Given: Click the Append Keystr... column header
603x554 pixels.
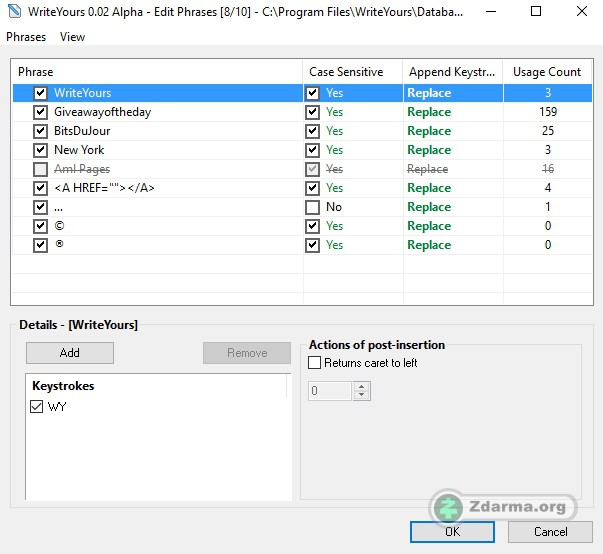Looking at the screenshot, I should point(453,72).
